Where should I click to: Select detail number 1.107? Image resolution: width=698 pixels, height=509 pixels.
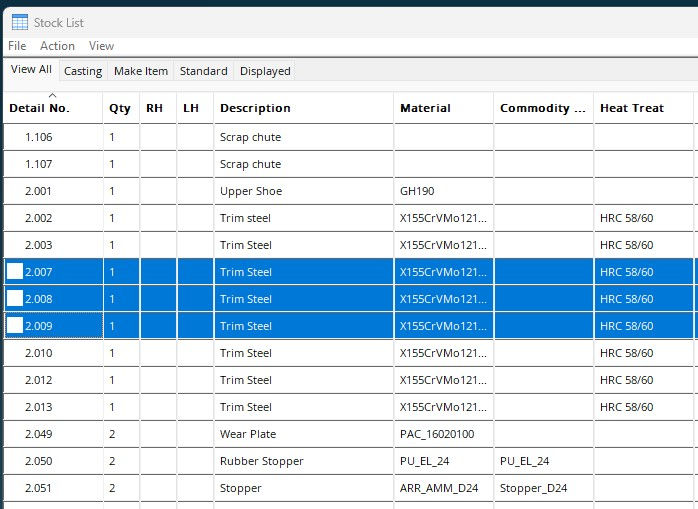[39, 164]
